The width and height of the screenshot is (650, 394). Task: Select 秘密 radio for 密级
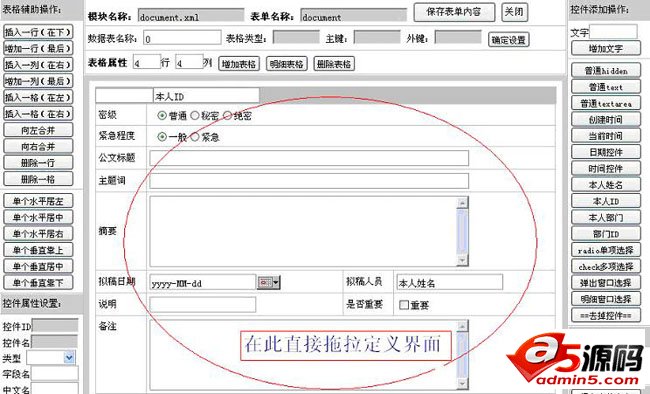pos(195,116)
